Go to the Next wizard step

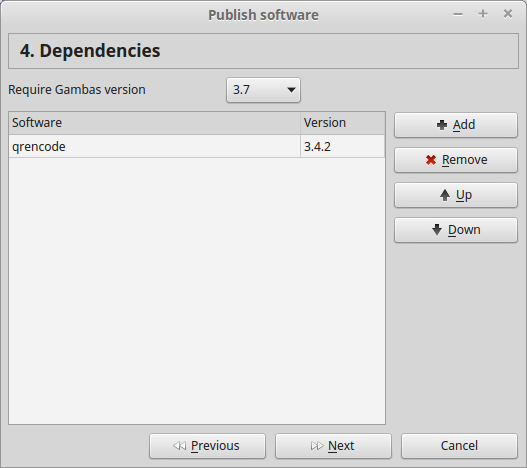click(x=333, y=446)
